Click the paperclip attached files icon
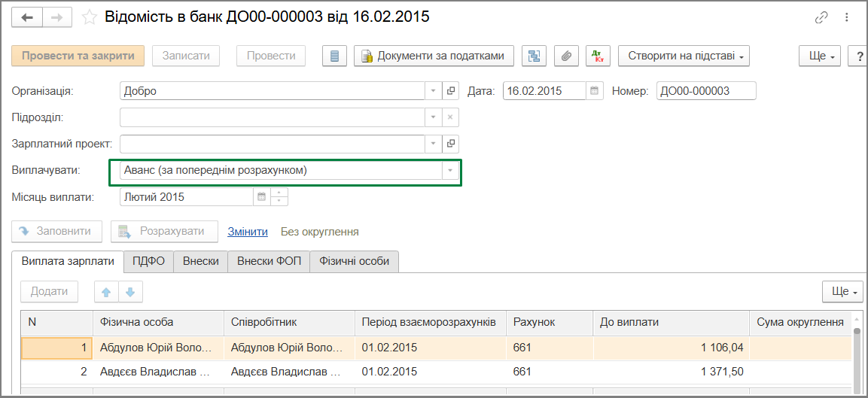Screen dimensions: 868x398 (566, 56)
